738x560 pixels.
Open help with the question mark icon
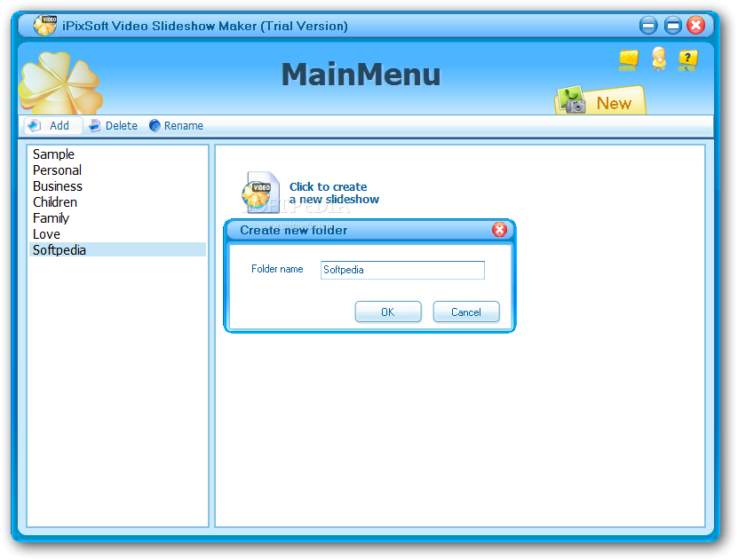[x=687, y=59]
